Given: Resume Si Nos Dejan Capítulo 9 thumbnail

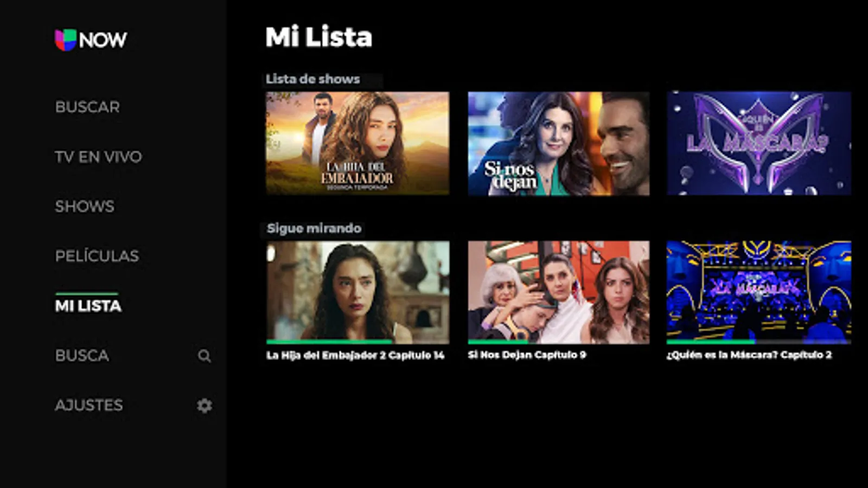Looking at the screenshot, I should pyautogui.click(x=559, y=291).
